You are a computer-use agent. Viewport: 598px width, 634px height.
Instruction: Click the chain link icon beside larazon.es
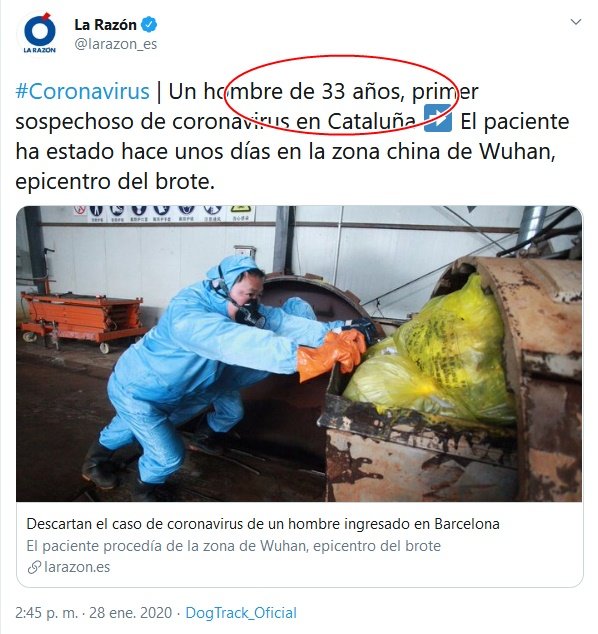point(34,567)
